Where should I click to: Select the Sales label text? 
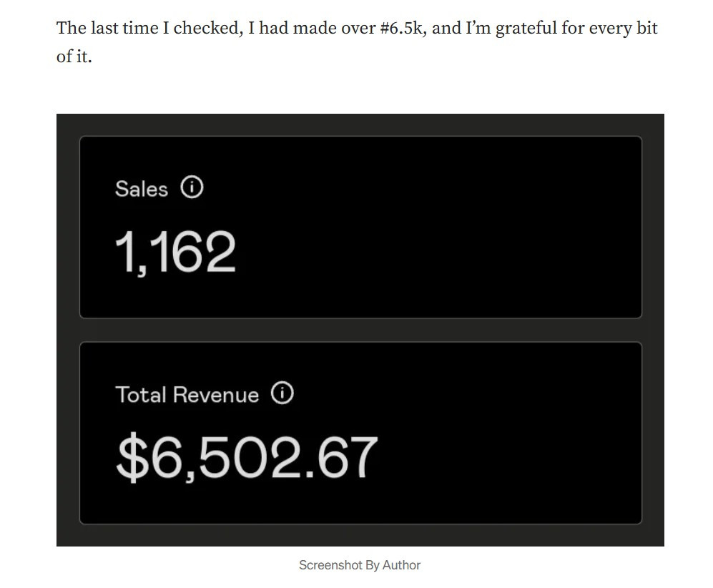pos(142,189)
